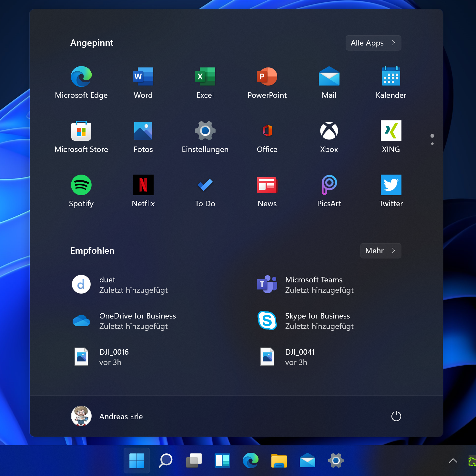This screenshot has width=476, height=476.
Task: Launch Microsoft Store
Action: (x=81, y=137)
